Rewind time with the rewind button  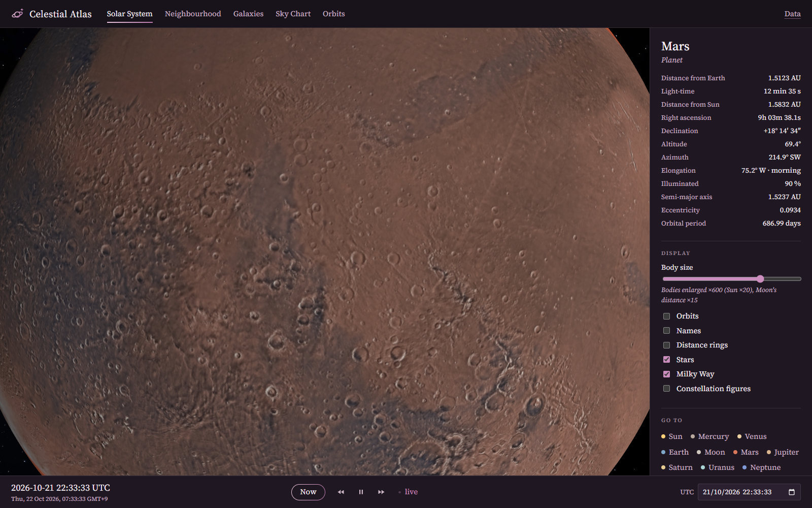click(341, 492)
